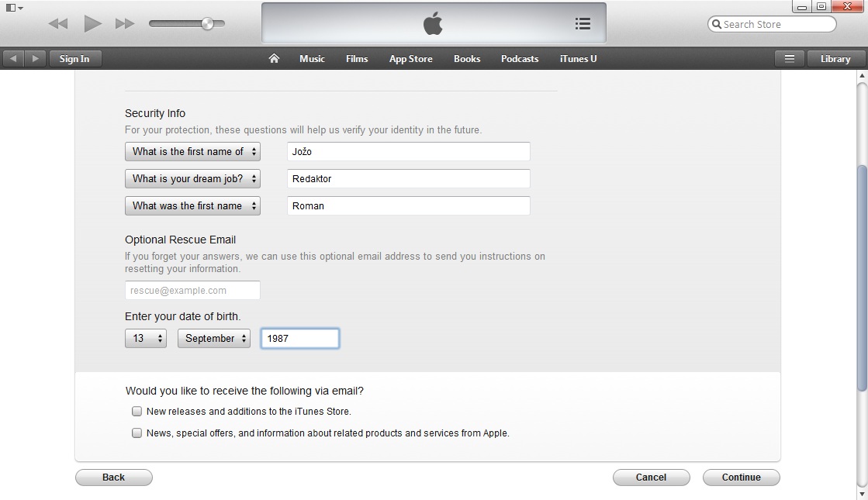Open the 'What is your dream job?' question dropdown
The image size is (868, 500).
click(x=192, y=178)
